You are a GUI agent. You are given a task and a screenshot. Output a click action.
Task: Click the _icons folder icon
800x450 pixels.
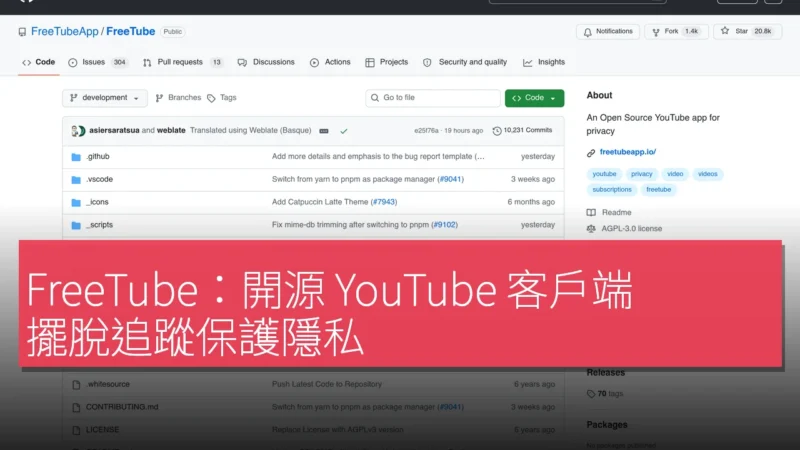click(76, 203)
